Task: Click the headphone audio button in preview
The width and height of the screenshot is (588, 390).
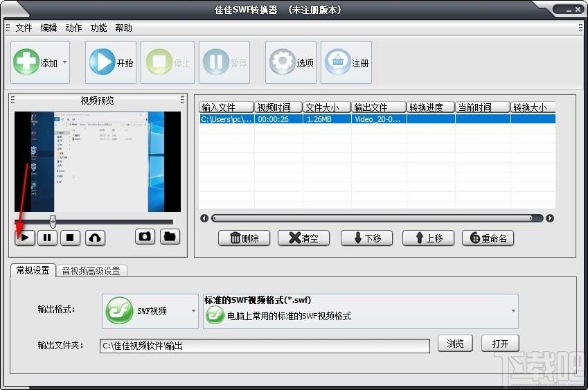Action: click(96, 238)
